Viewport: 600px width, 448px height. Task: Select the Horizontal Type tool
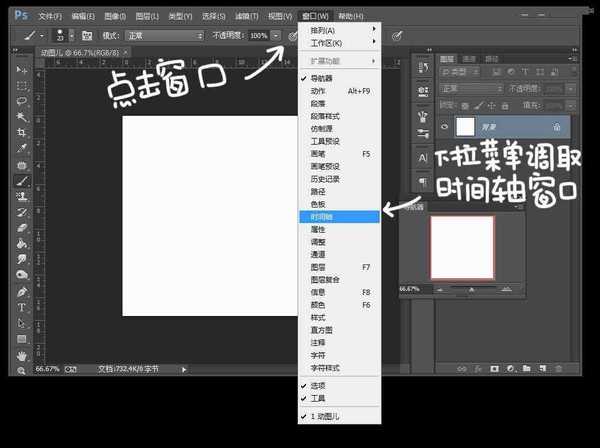pyautogui.click(x=20, y=307)
